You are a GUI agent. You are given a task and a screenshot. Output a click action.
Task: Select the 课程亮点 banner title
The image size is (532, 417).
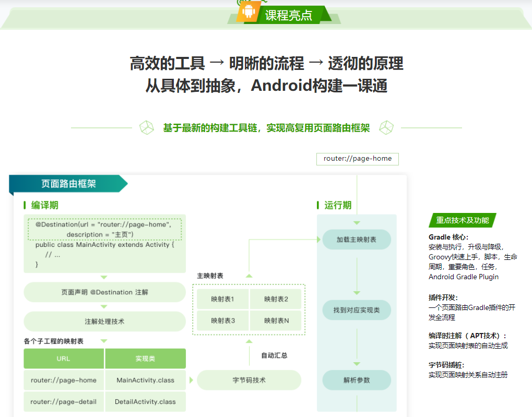tap(288, 15)
